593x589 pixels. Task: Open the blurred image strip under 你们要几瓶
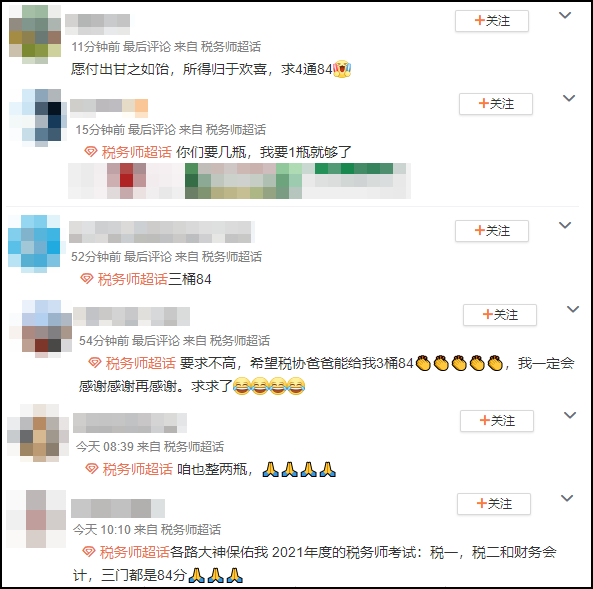[239, 181]
